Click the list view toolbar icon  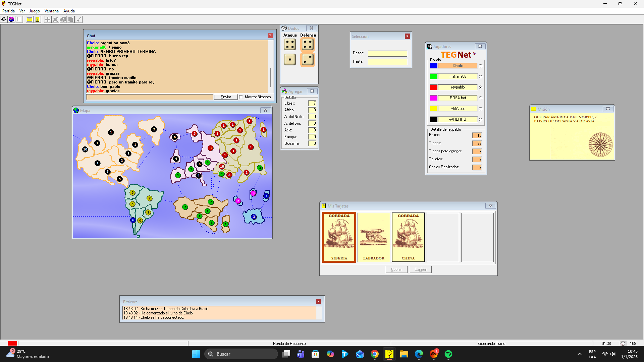coord(19,19)
